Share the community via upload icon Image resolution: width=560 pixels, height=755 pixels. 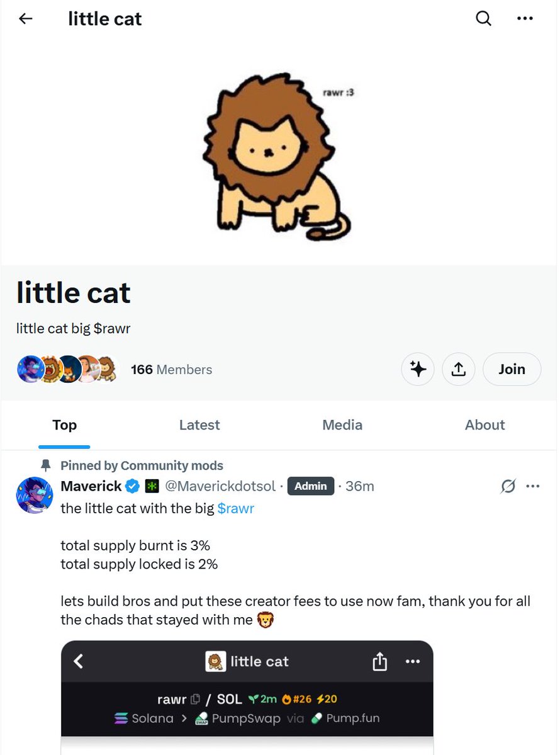pyautogui.click(x=459, y=369)
